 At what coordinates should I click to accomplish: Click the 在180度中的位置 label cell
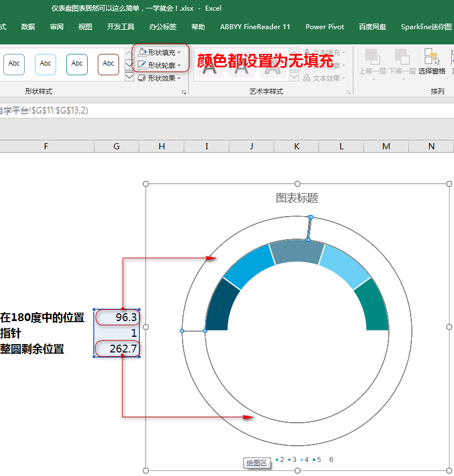coord(42,318)
